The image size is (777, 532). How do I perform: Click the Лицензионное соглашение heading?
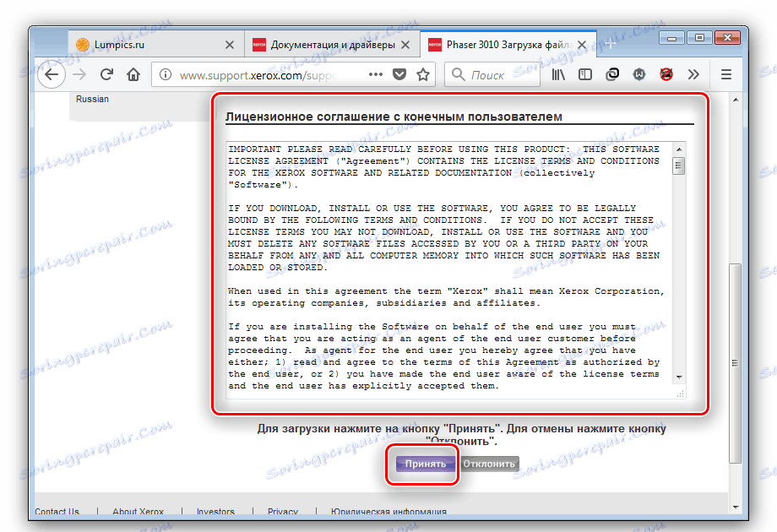tap(394, 117)
